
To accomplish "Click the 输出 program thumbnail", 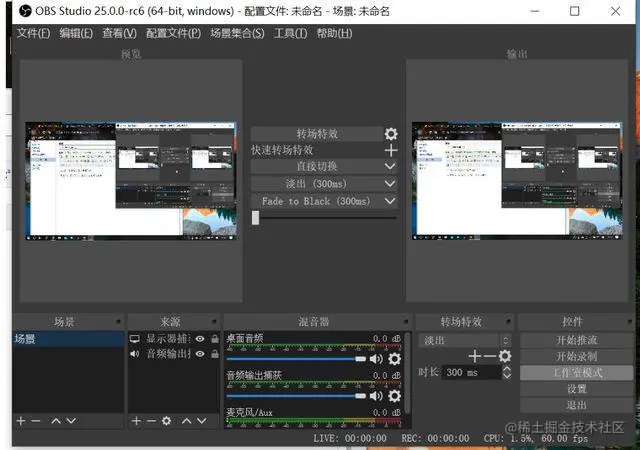I will click(517, 180).
